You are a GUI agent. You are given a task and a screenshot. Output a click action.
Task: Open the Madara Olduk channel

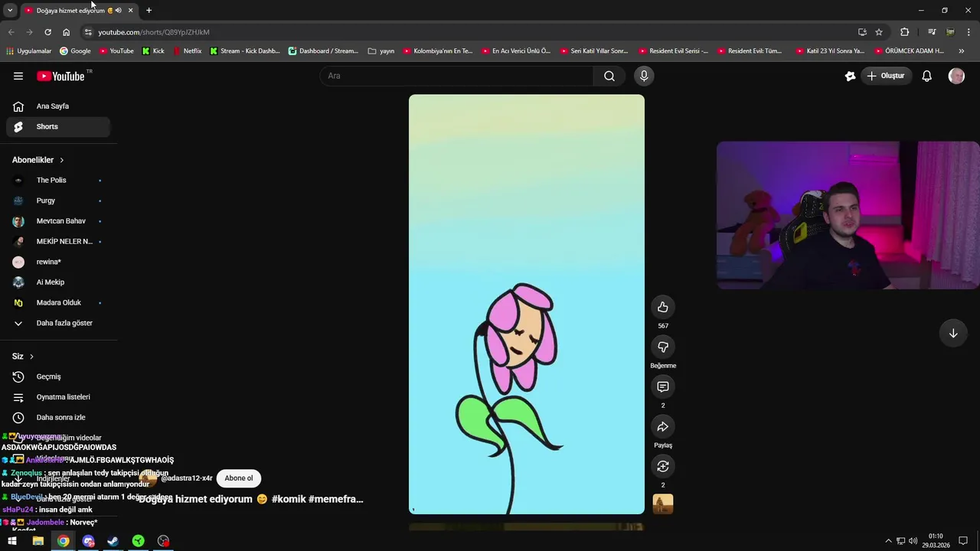[x=58, y=303]
